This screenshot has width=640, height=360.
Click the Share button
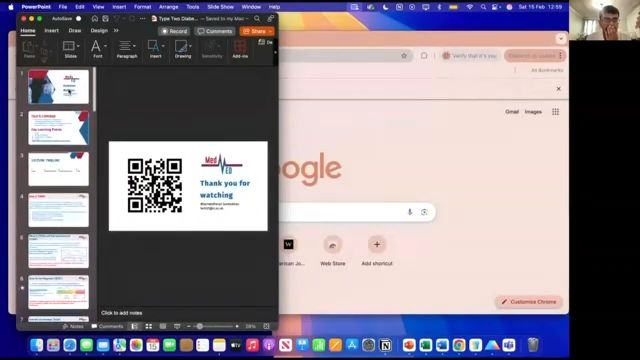(x=257, y=31)
